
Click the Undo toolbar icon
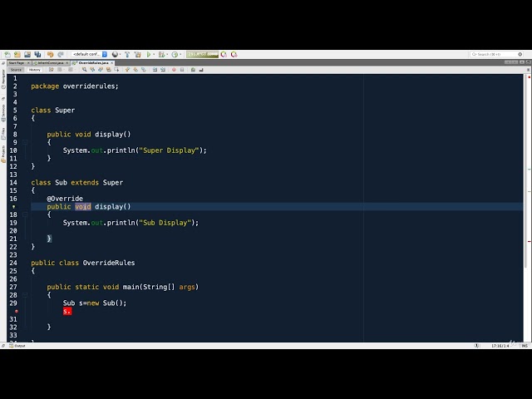coord(51,54)
